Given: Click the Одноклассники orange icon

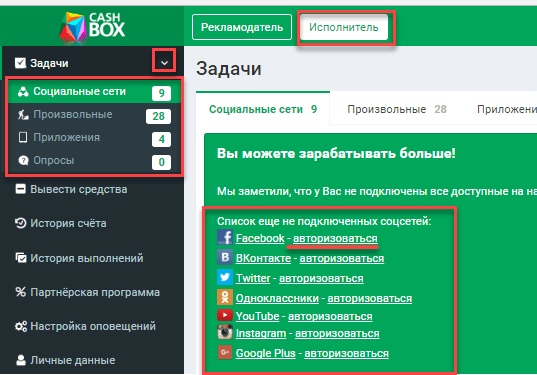Looking at the screenshot, I should tap(225, 297).
